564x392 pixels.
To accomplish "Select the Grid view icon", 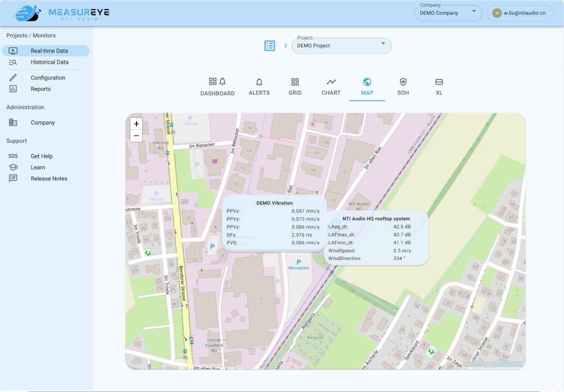I will pos(295,82).
